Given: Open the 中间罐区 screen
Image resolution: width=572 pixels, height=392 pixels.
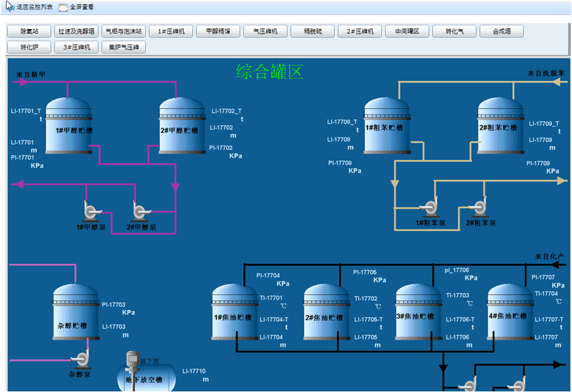Looking at the screenshot, I should (407, 31).
